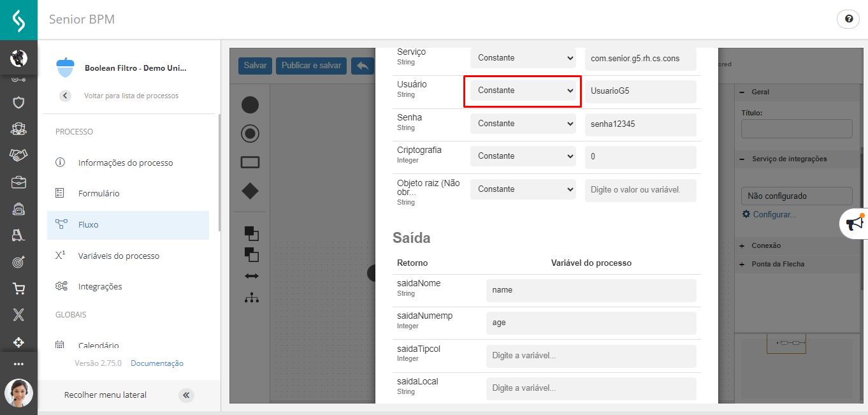
Task: Click the Publicar e salvar button
Action: coord(311,66)
